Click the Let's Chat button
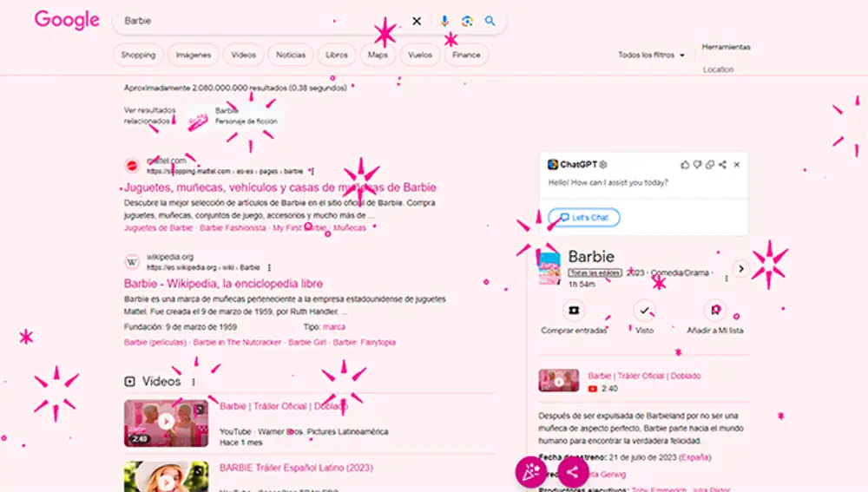Viewport: 868px width, 492px height. [x=584, y=218]
